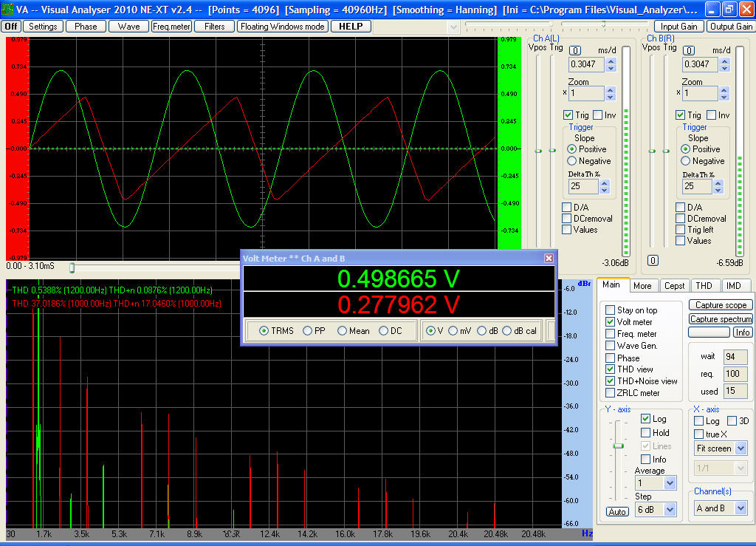Viewport: 756px width, 546px height.
Task: Enable the Stay on top checkbox
Action: point(610,310)
